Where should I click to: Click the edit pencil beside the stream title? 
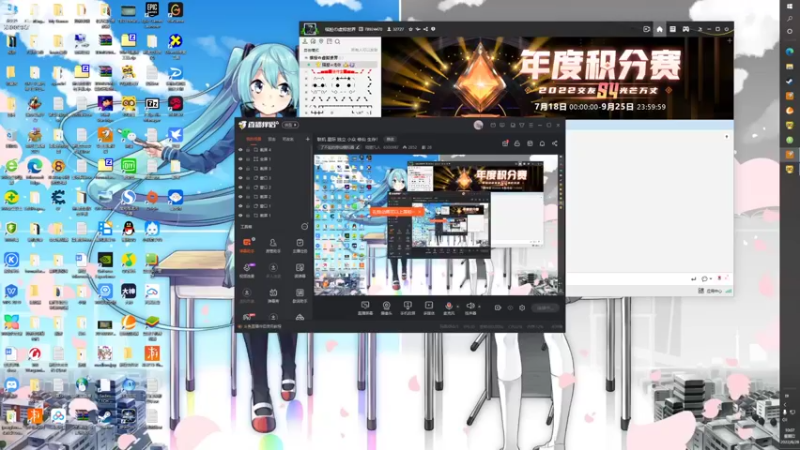tap(358, 147)
